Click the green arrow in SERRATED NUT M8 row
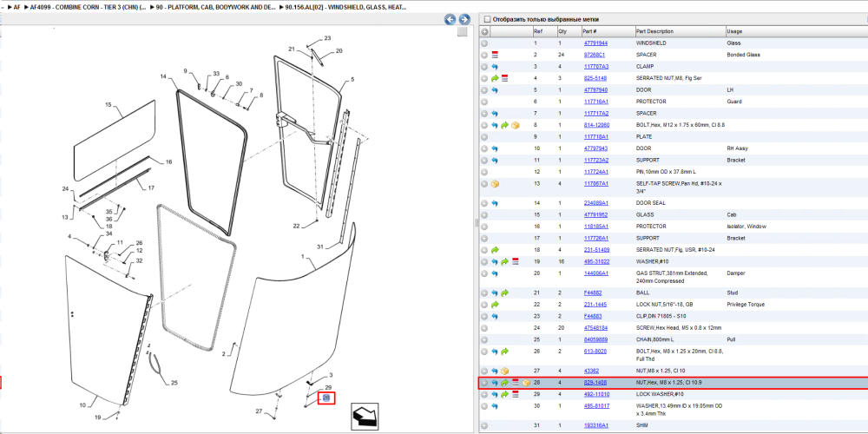Screen dimensions: 868x434 495,78
